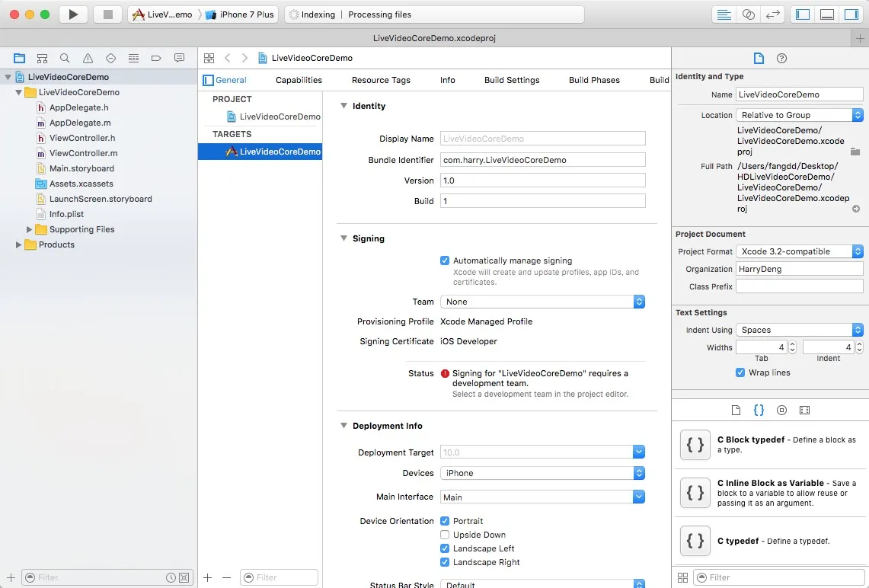Open the test navigator
This screenshot has width=869, height=588.
111,58
